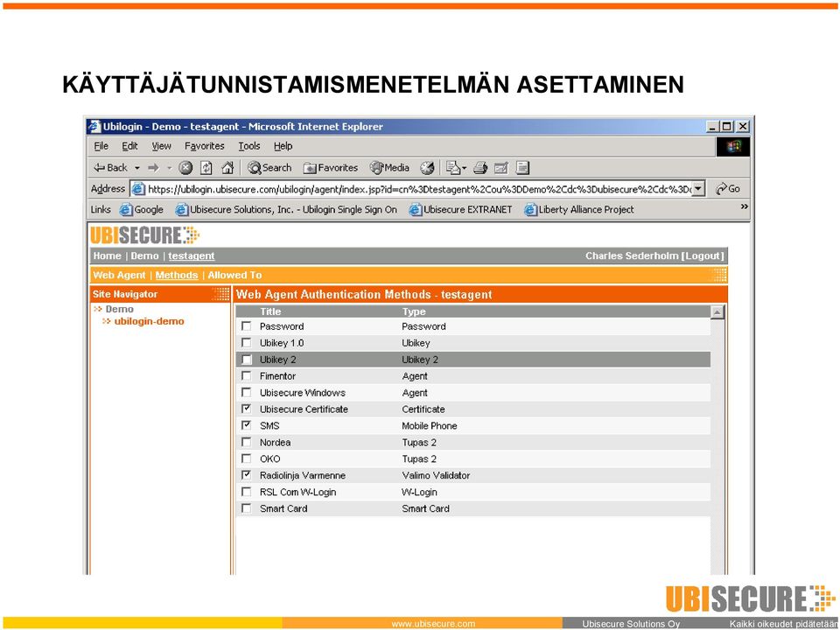This screenshot has height=630, width=840.
Task: Click the Internet Explorer title bar icon
Action: pyautogui.click(x=94, y=126)
